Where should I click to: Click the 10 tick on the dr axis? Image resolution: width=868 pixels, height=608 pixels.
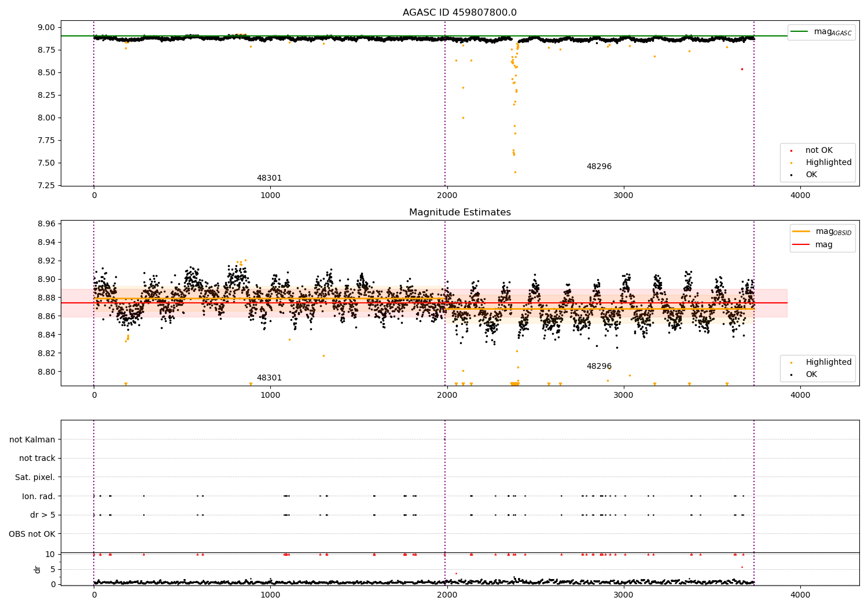pos(50,554)
